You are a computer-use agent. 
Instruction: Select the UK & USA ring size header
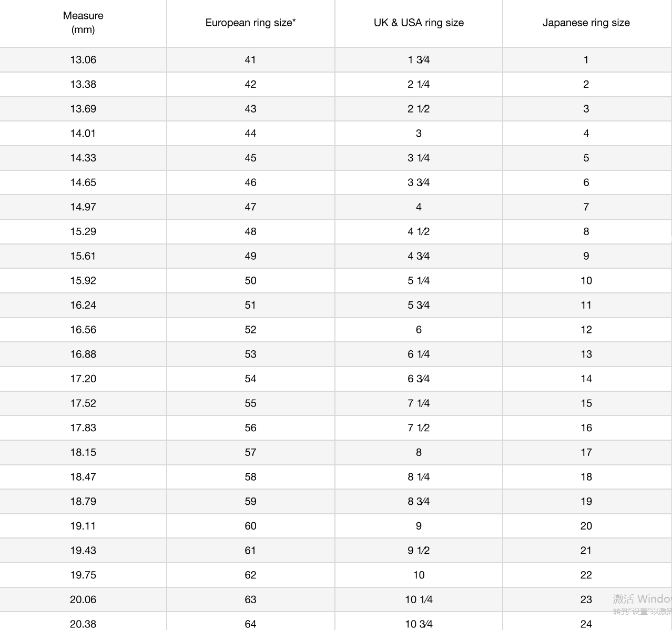(419, 23)
